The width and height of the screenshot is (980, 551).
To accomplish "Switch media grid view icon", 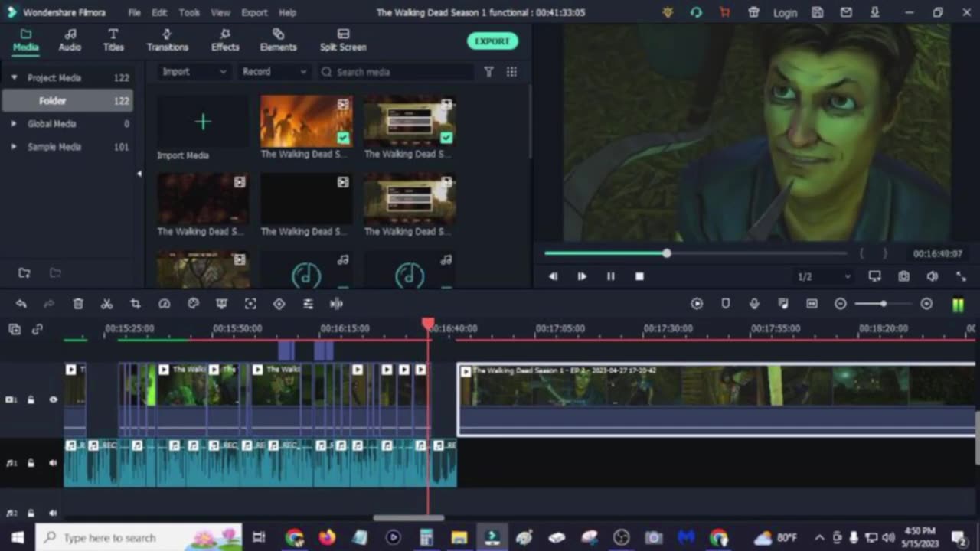I will (511, 72).
